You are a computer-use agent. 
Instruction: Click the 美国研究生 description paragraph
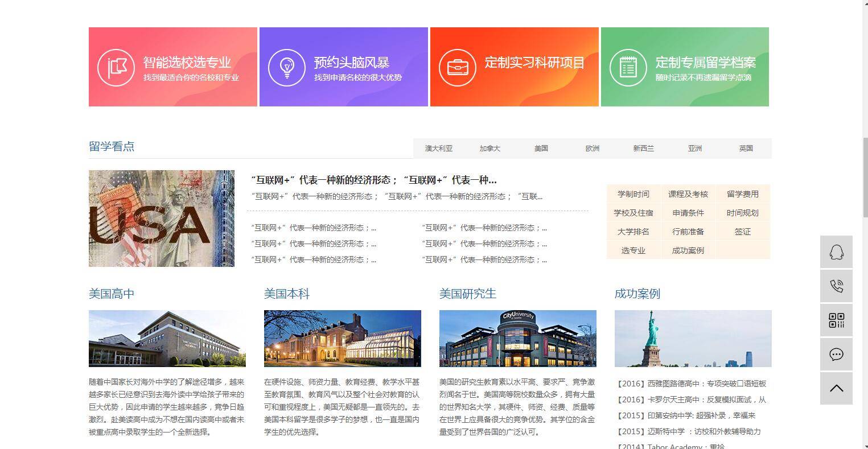[x=517, y=407]
